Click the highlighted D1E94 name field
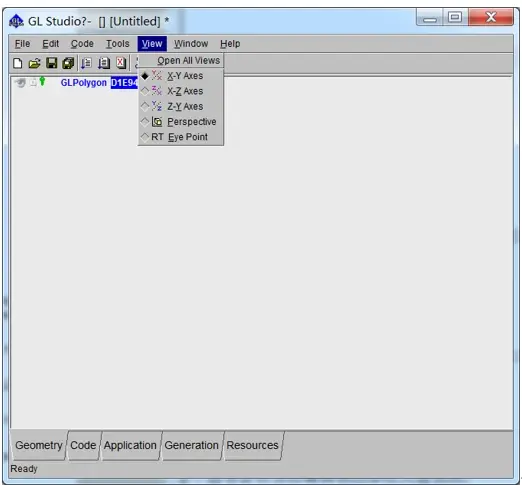 (x=124, y=83)
